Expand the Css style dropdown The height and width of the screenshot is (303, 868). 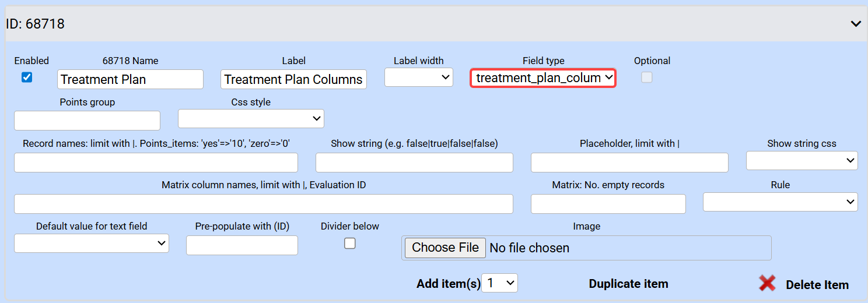pos(251,119)
